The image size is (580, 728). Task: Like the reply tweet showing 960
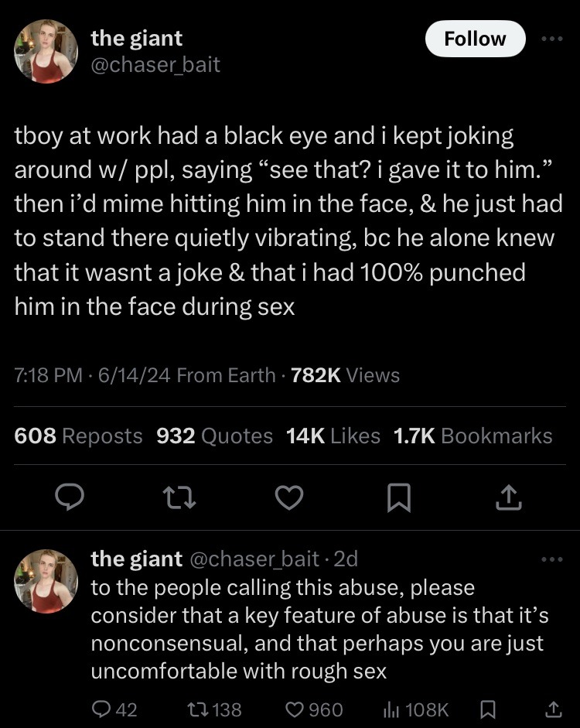click(314, 709)
